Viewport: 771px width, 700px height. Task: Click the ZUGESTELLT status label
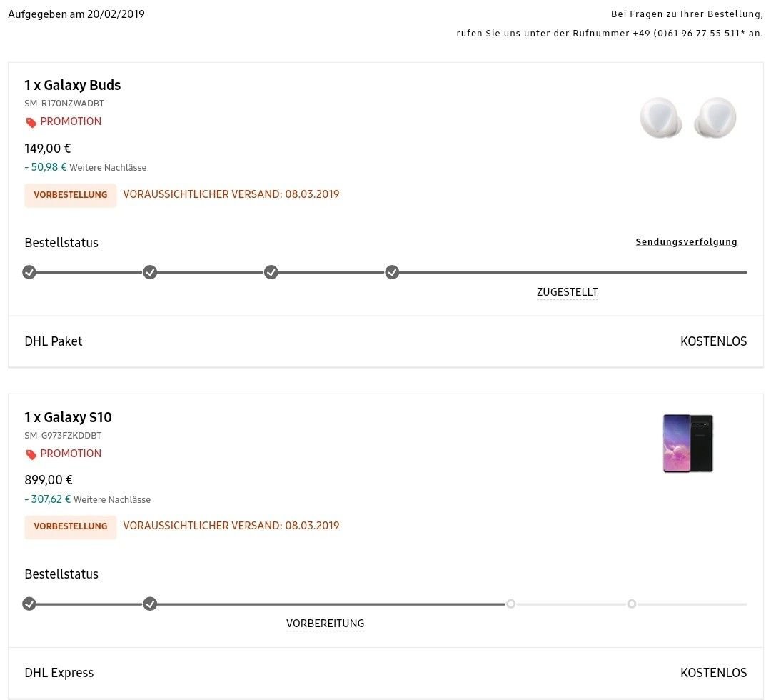coord(567,292)
